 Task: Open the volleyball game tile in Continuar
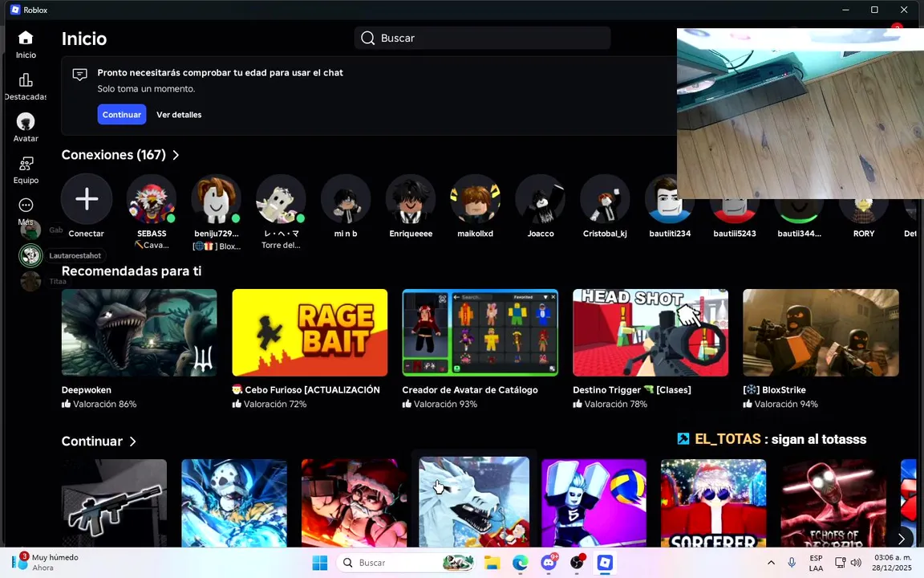click(594, 503)
